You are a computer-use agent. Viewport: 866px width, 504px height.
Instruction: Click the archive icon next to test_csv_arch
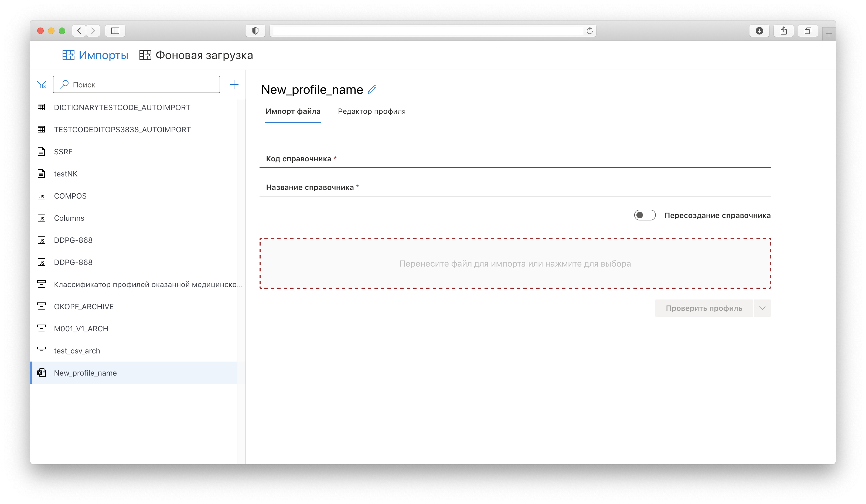[x=41, y=351]
